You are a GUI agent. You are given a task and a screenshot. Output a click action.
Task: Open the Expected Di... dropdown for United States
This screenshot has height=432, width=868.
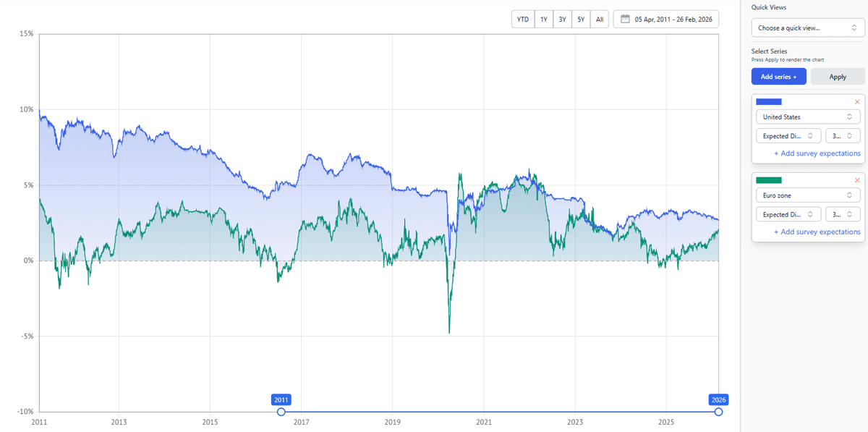click(x=788, y=135)
